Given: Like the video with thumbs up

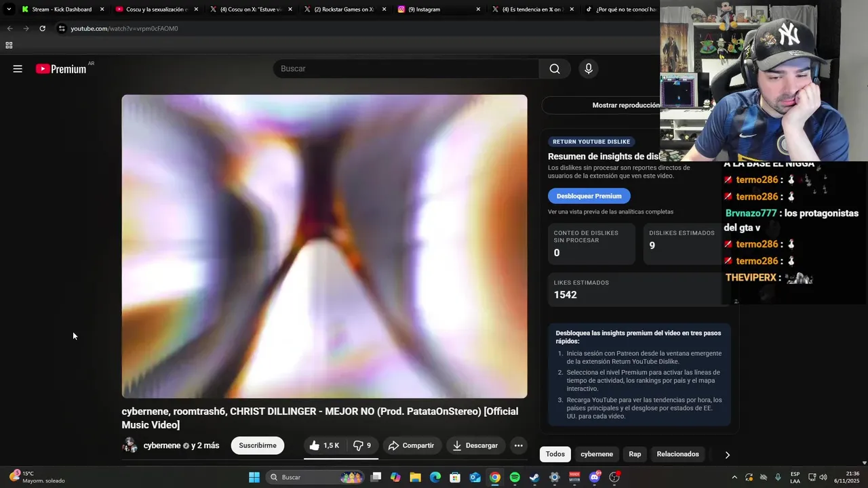Looking at the screenshot, I should (x=324, y=445).
